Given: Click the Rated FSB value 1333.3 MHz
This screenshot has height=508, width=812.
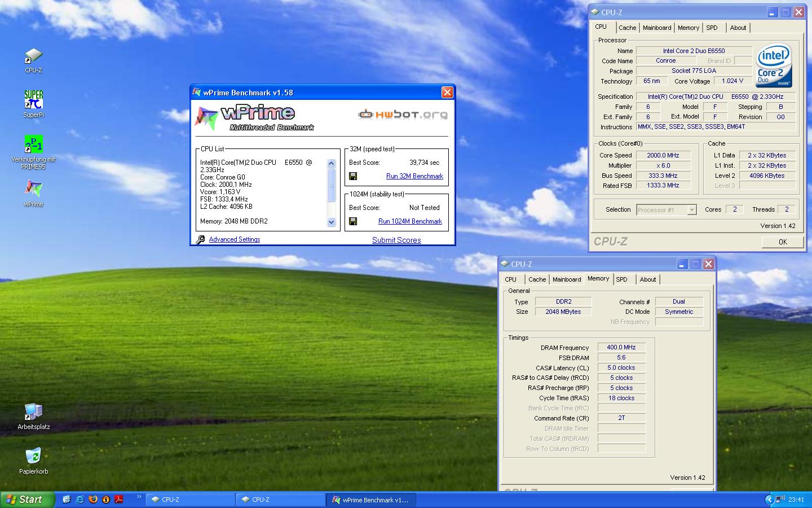Looking at the screenshot, I should (x=663, y=185).
